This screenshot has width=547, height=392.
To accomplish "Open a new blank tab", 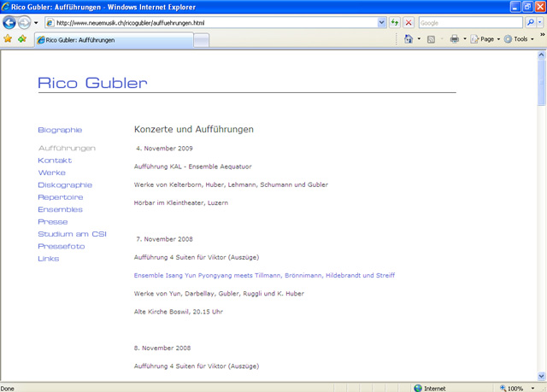I will pos(202,40).
